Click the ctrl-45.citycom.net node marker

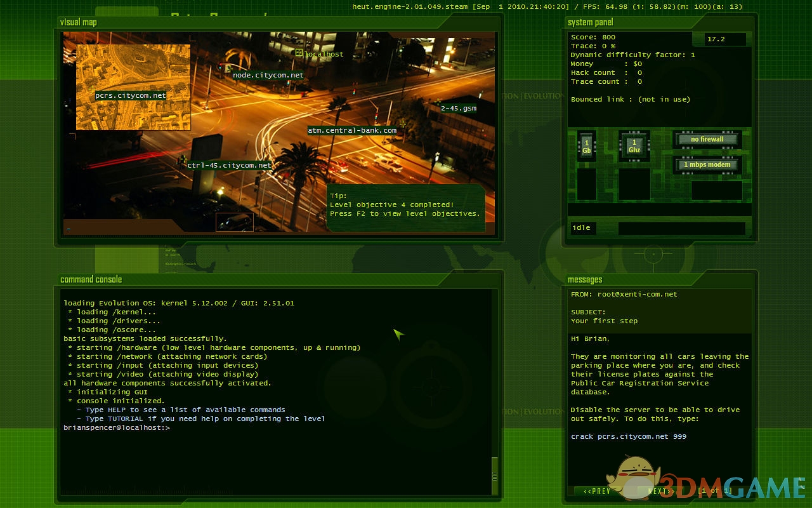click(183, 159)
